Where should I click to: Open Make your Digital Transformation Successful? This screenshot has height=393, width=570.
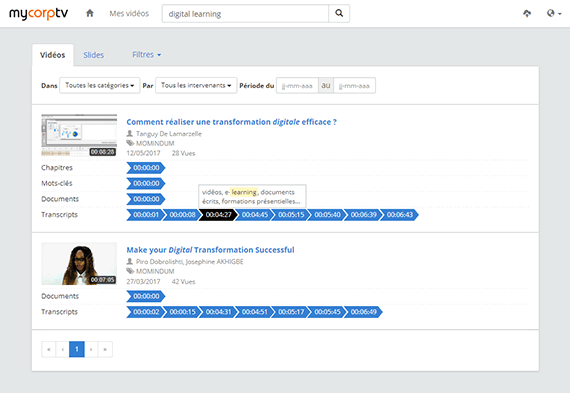(210, 250)
